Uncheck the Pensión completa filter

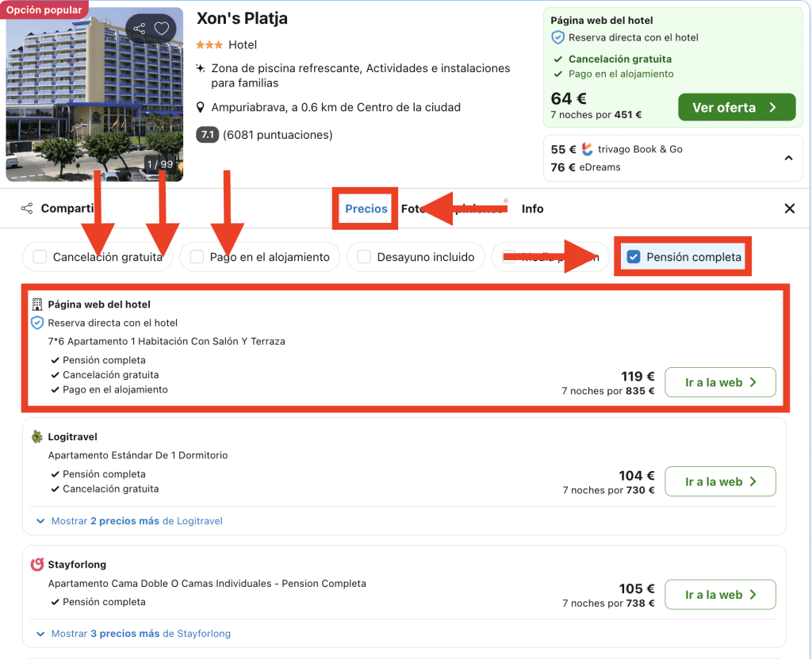(633, 257)
